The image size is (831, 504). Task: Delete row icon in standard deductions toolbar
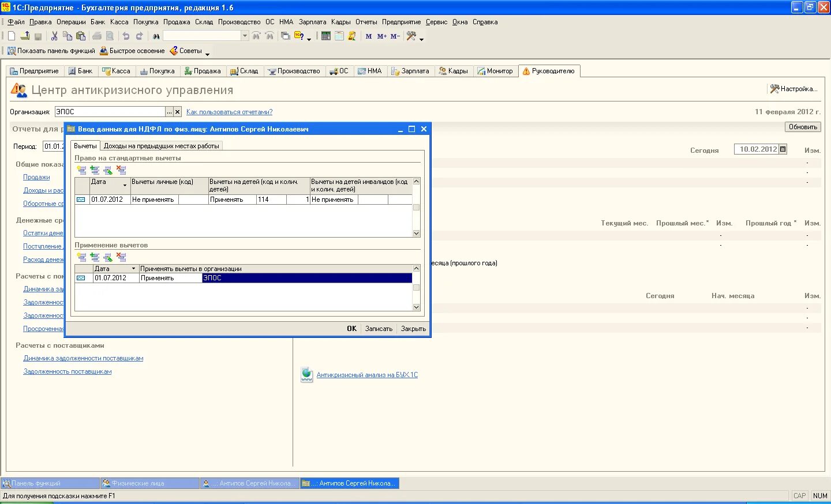121,170
